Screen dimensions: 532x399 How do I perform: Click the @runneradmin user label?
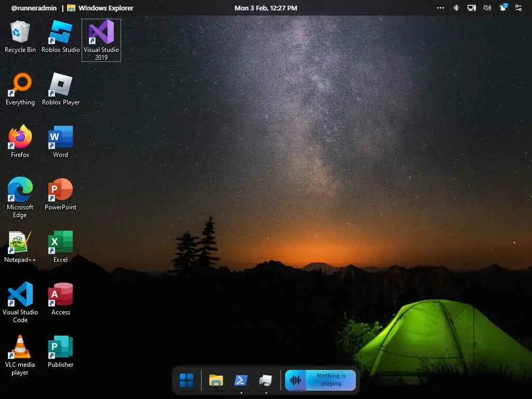(x=34, y=8)
